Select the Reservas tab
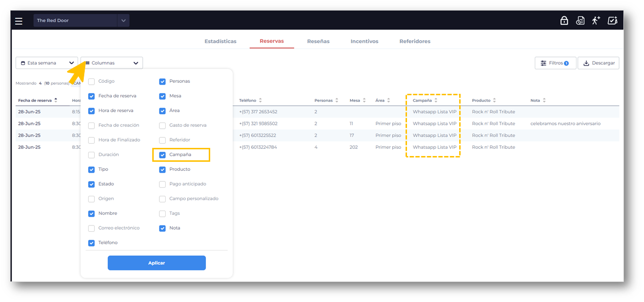Viewport: 644px width, 302px height. click(271, 42)
